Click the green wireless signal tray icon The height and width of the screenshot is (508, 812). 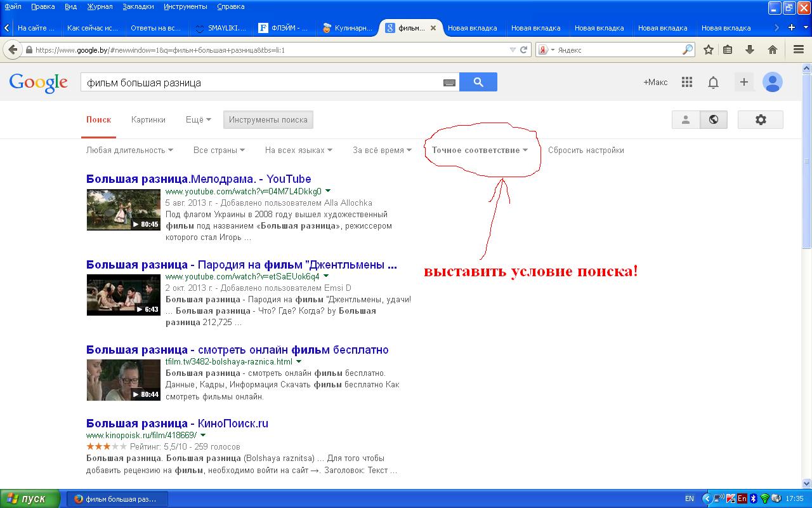point(764,498)
